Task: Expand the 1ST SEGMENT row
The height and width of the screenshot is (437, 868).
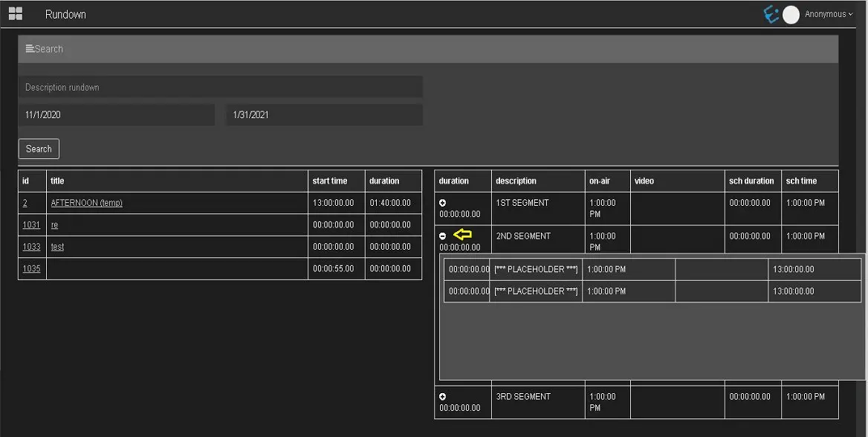Action: 443,203
